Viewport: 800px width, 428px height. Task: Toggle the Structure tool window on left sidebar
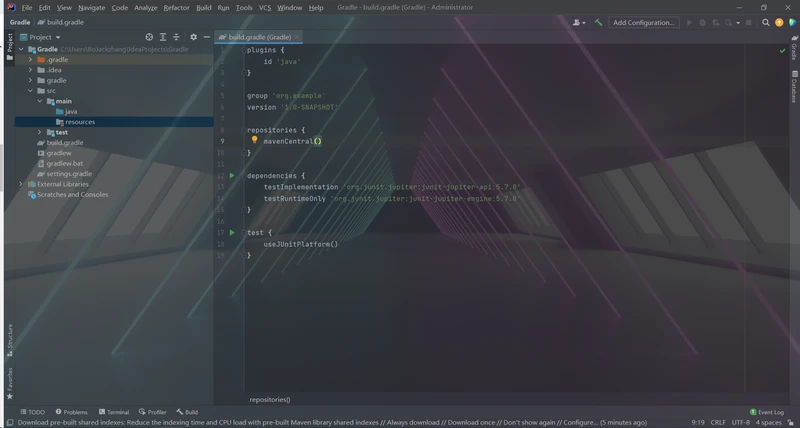coord(10,338)
